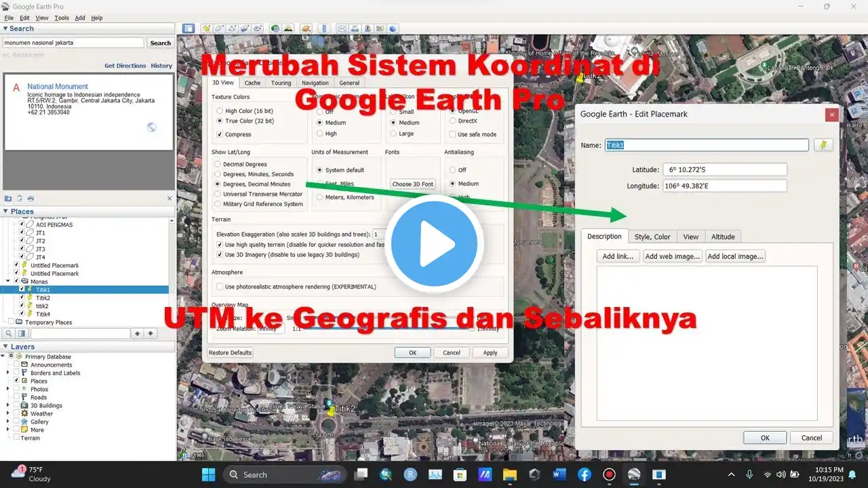Click the Latitude input field

(x=725, y=169)
